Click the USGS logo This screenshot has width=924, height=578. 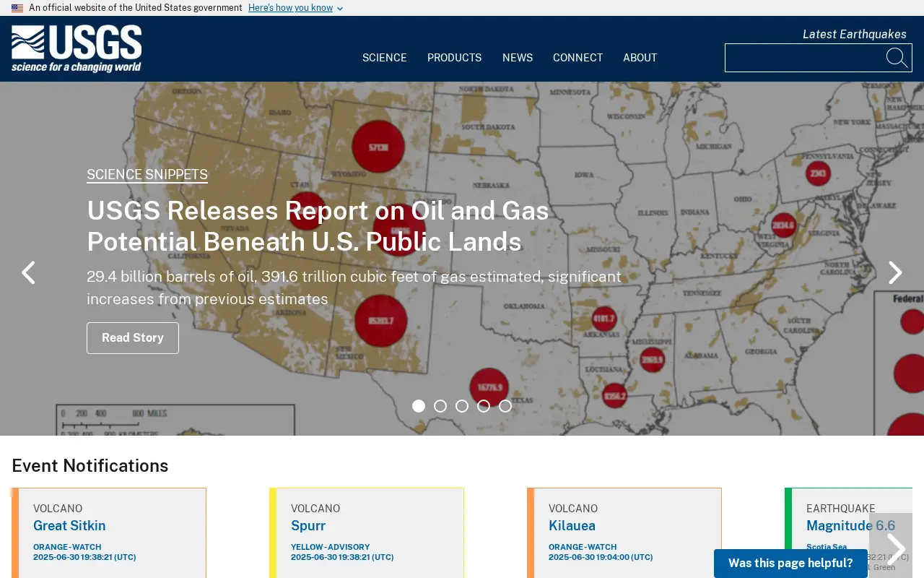pyautogui.click(x=77, y=49)
